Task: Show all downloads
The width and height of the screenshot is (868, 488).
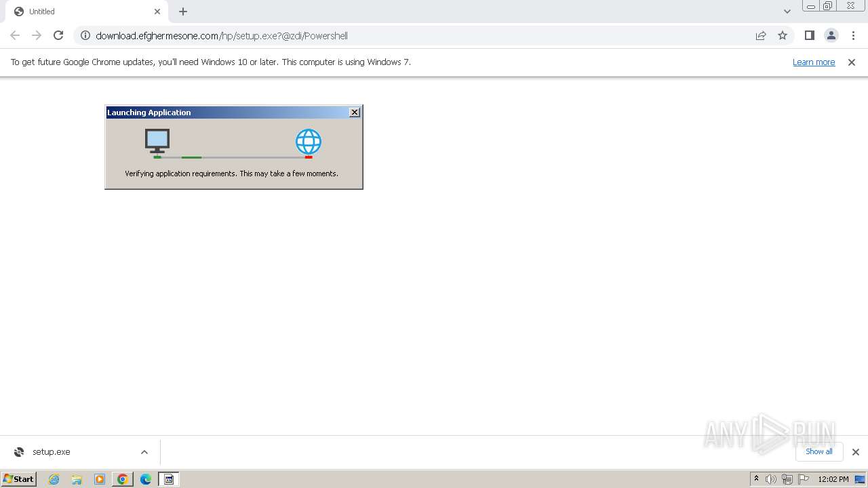Action: pyautogui.click(x=818, y=451)
